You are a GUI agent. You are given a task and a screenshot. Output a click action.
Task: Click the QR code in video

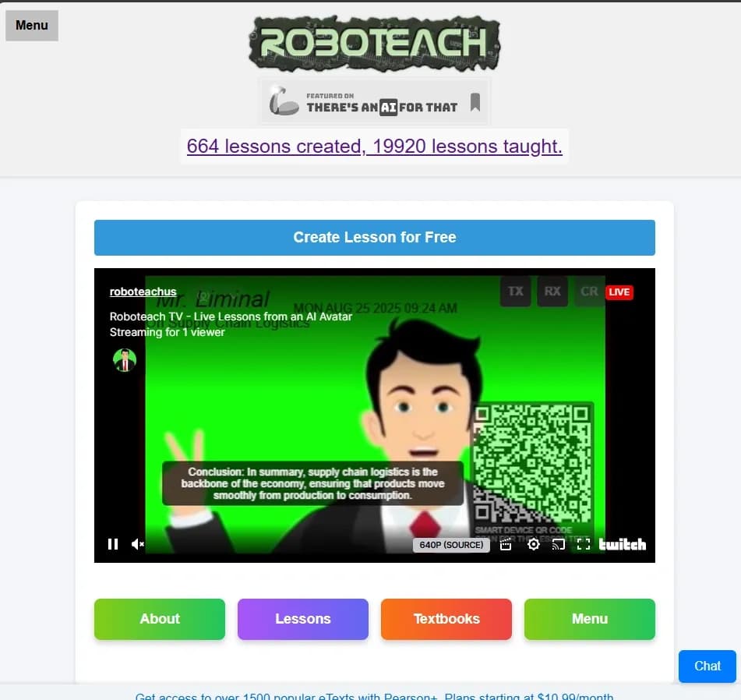[533, 464]
